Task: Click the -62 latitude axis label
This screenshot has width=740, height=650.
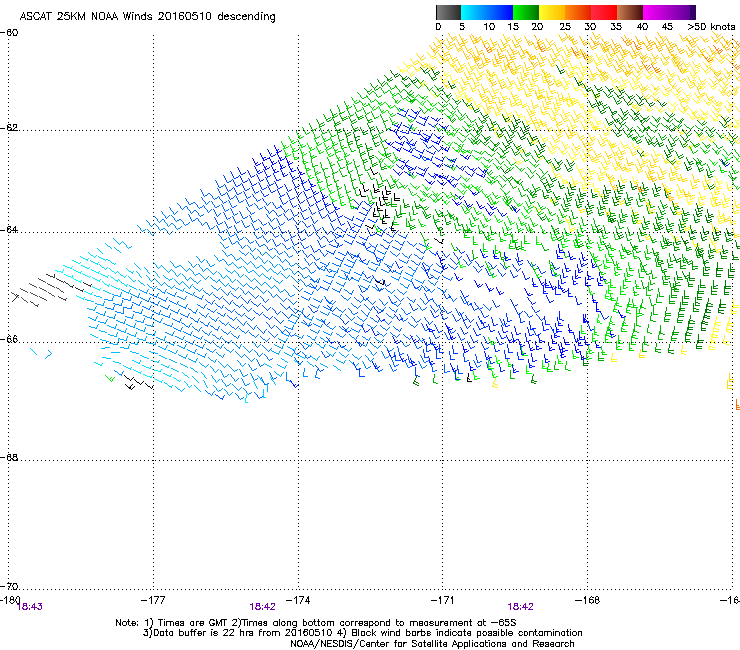Action: click(9, 128)
